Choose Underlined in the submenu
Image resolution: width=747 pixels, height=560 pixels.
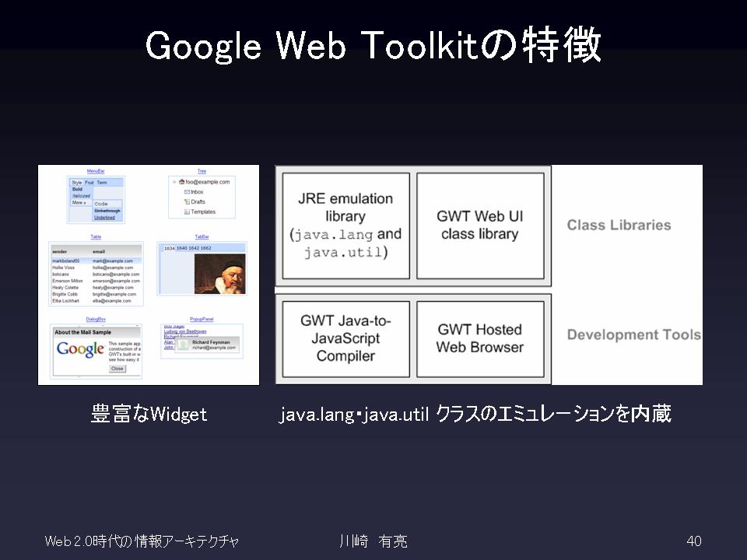[x=104, y=217]
